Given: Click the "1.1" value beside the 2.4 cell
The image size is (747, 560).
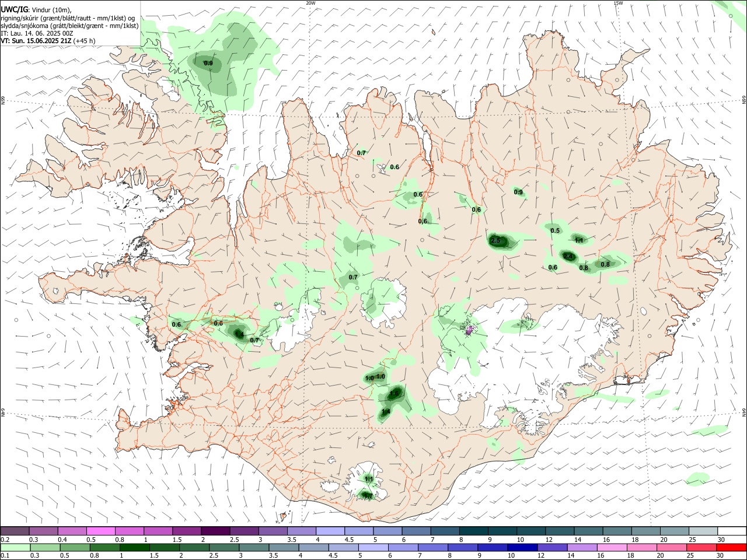Looking at the screenshot, I should pos(580,240).
